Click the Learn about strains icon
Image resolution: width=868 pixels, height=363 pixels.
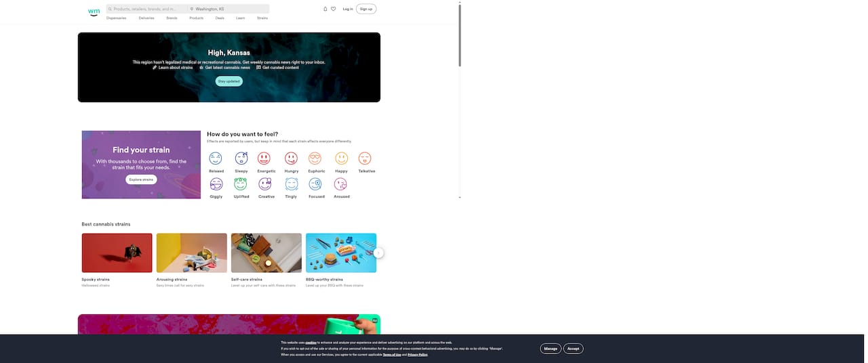(155, 68)
